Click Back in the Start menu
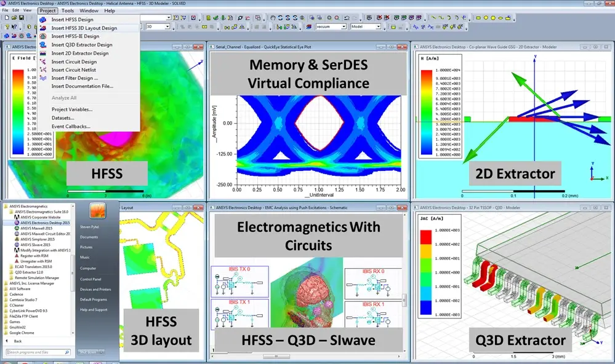This screenshot has height=364, width=615. click(18, 341)
